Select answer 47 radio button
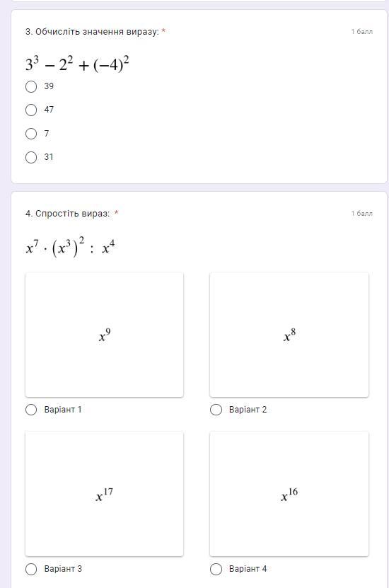This screenshot has height=588, width=389. point(31,110)
